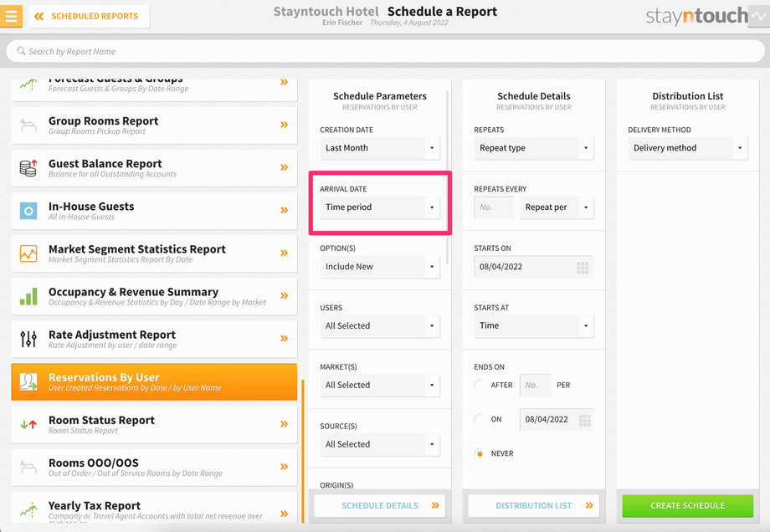
Task: Open In-House Guests chevron arrow
Action: pos(284,210)
